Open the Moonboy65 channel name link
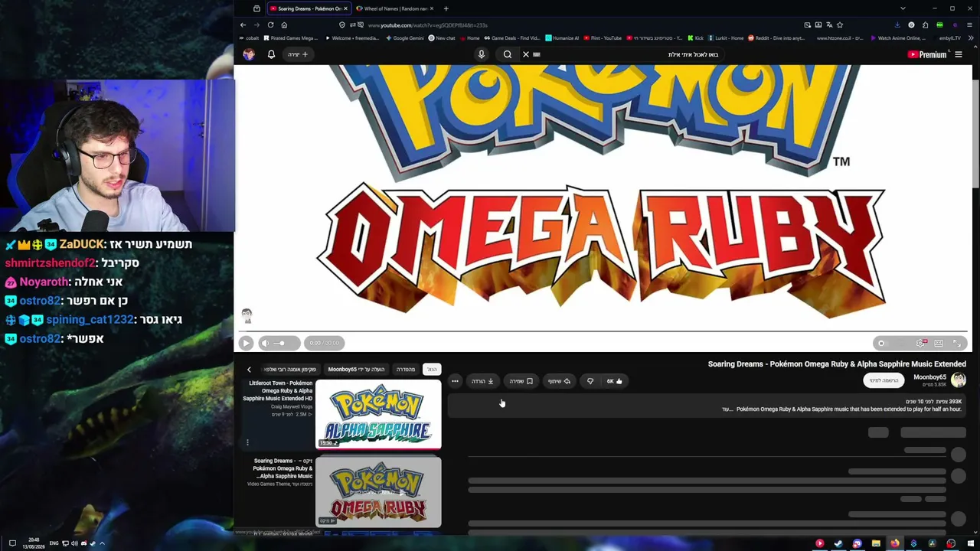This screenshot has height=551, width=980. (929, 377)
